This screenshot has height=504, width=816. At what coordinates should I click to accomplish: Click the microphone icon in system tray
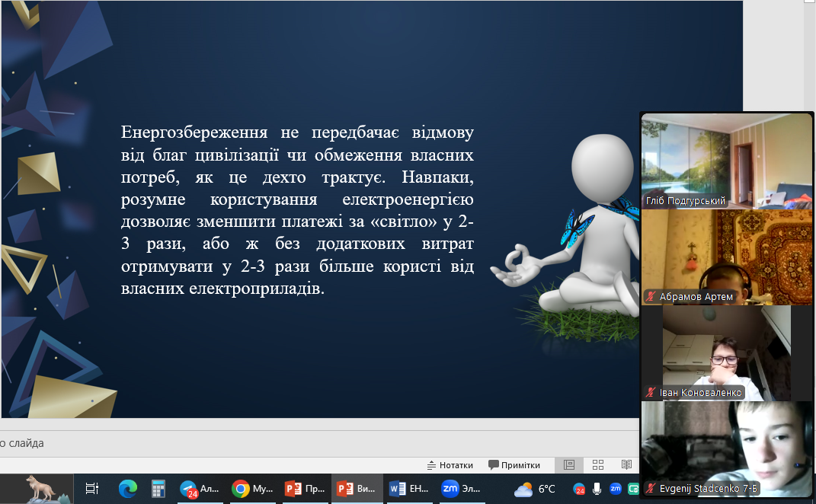[597, 489]
